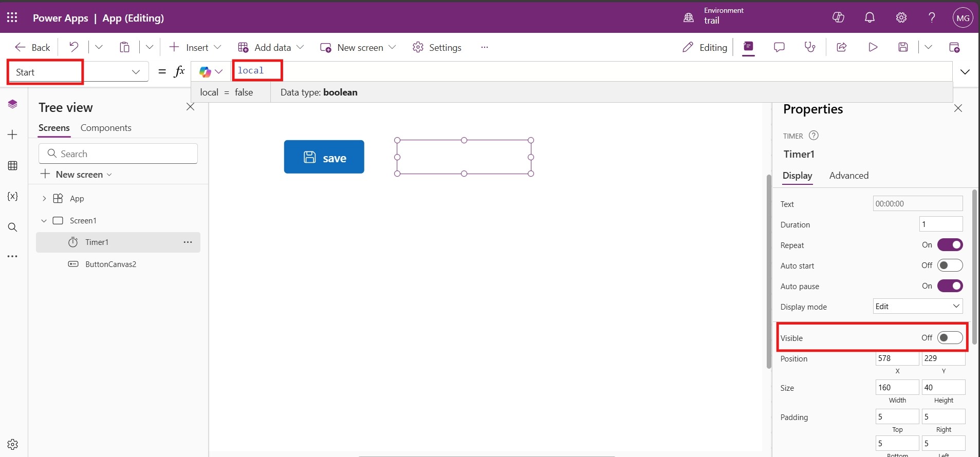Open Variables icon in left sidebar
The width and height of the screenshot is (980, 457).
tap(13, 196)
